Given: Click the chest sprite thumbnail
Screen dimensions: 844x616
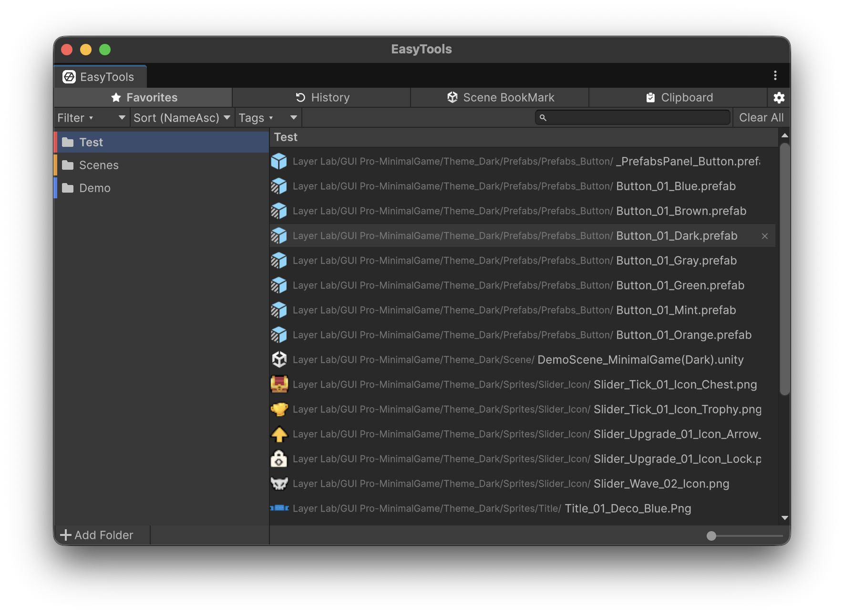Looking at the screenshot, I should pyautogui.click(x=279, y=384).
